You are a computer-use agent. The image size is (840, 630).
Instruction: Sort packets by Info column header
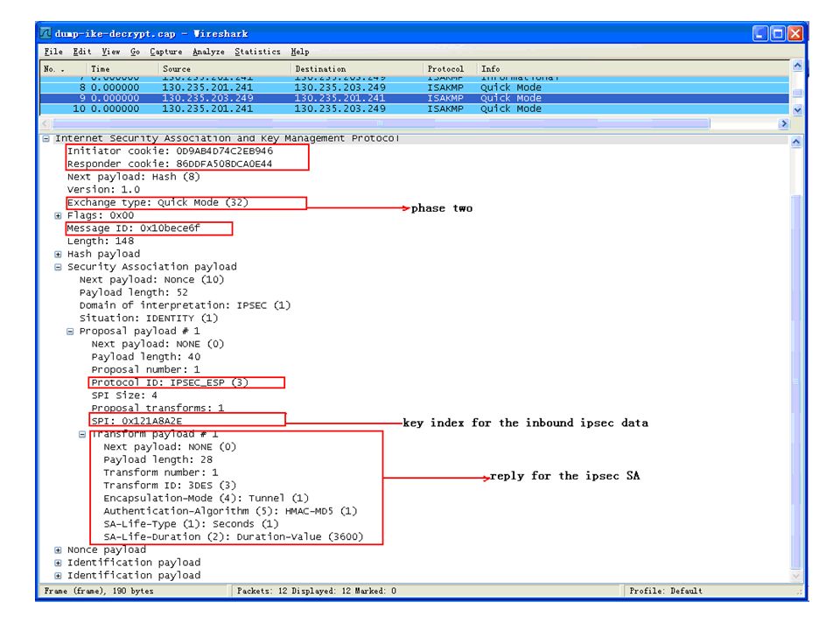(633, 68)
